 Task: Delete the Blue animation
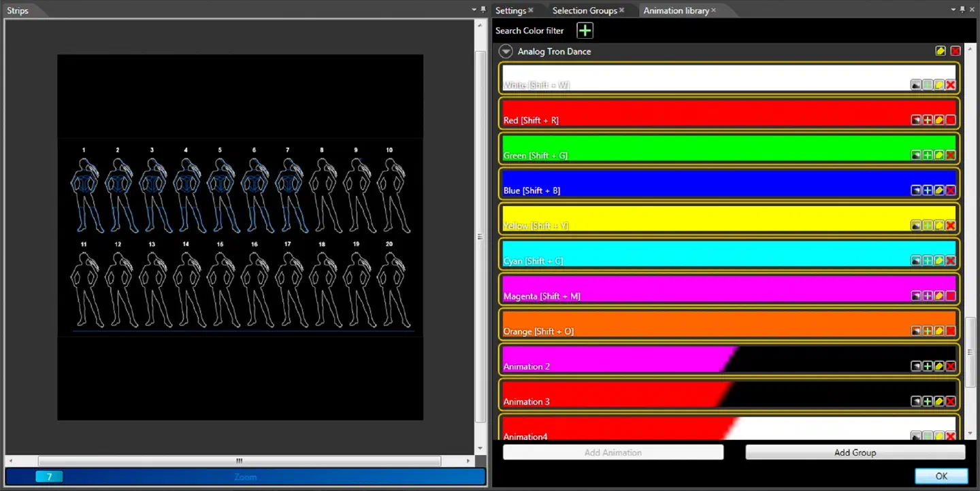(x=951, y=190)
